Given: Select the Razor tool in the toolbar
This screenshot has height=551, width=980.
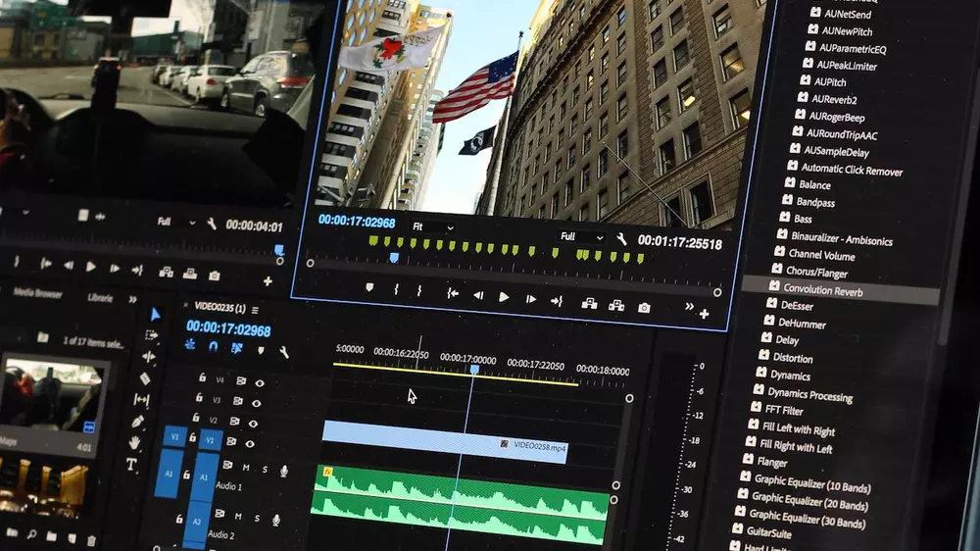Looking at the screenshot, I should (x=146, y=378).
